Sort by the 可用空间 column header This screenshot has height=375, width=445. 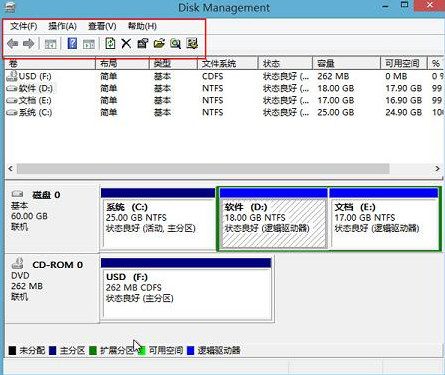[404, 63]
